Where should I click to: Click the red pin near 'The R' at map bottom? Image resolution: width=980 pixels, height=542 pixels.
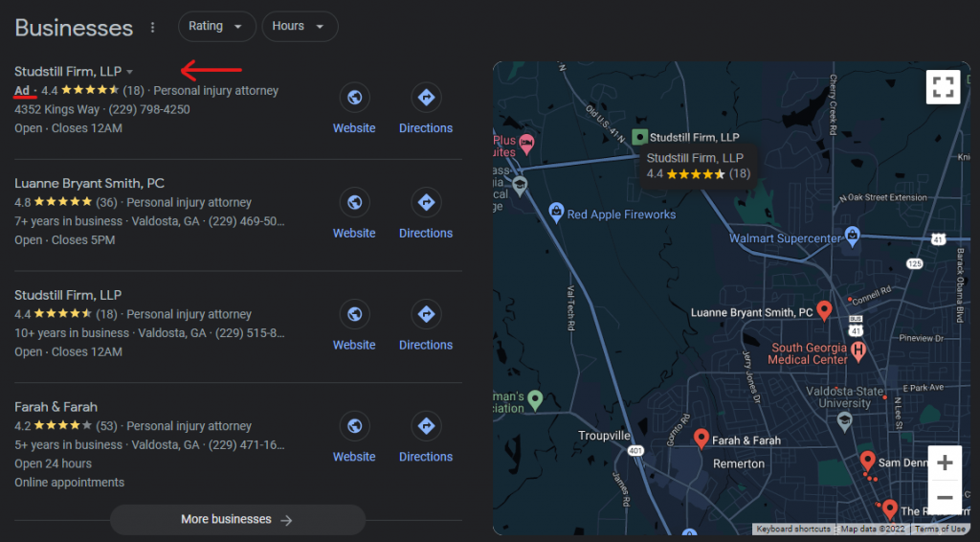pos(890,508)
